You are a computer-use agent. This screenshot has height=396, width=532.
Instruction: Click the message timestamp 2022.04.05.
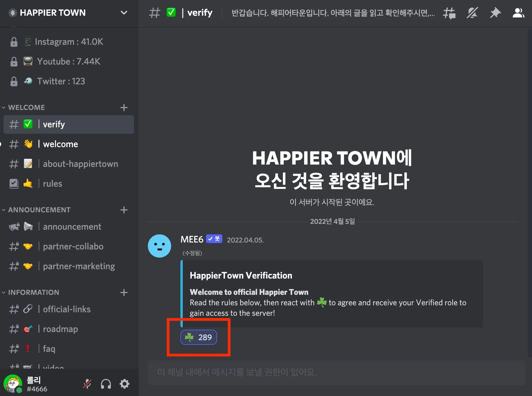point(245,240)
